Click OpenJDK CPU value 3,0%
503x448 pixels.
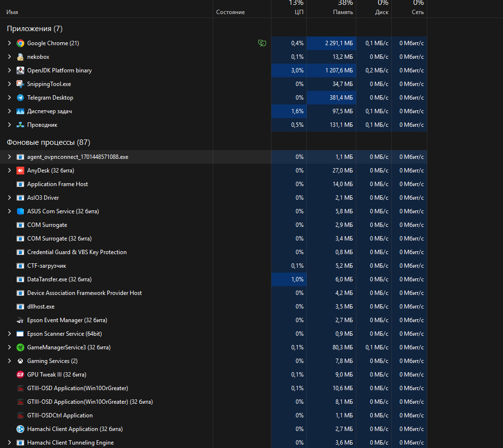coord(297,70)
